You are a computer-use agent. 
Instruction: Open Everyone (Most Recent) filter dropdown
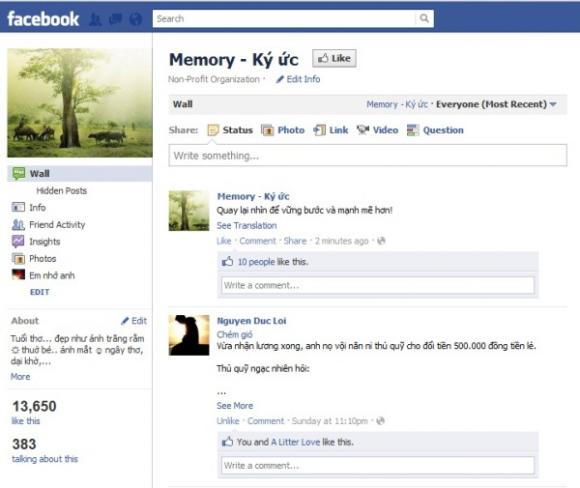pos(496,104)
